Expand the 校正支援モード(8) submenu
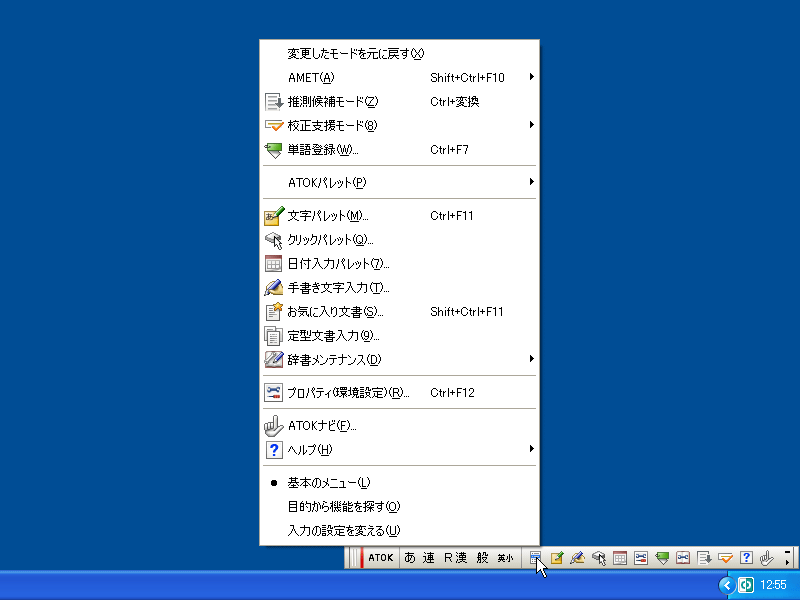This screenshot has height=600, width=800. (399, 126)
